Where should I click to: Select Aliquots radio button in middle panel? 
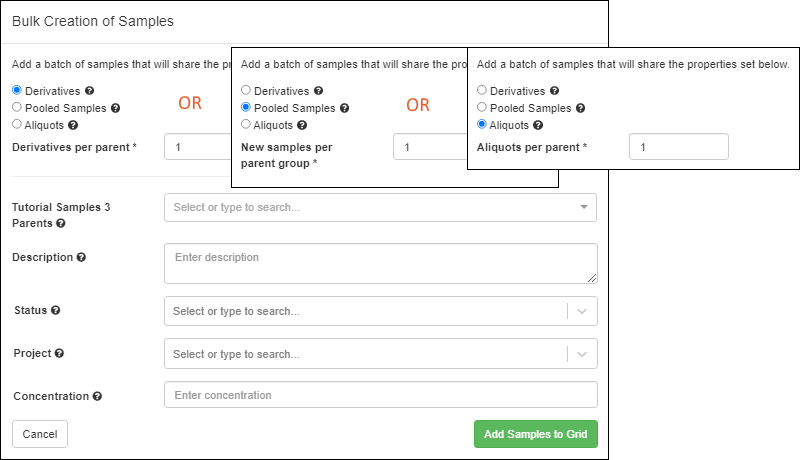(246, 125)
